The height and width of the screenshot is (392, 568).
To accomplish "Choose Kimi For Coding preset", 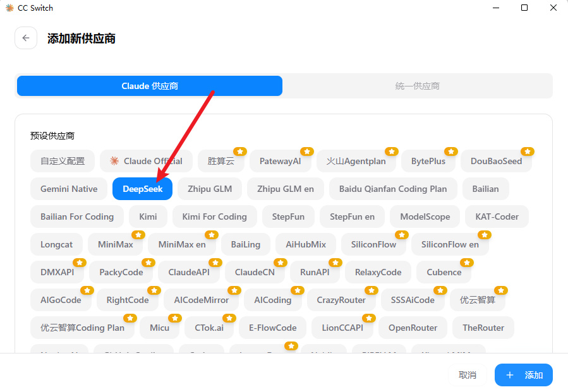I will coord(214,217).
